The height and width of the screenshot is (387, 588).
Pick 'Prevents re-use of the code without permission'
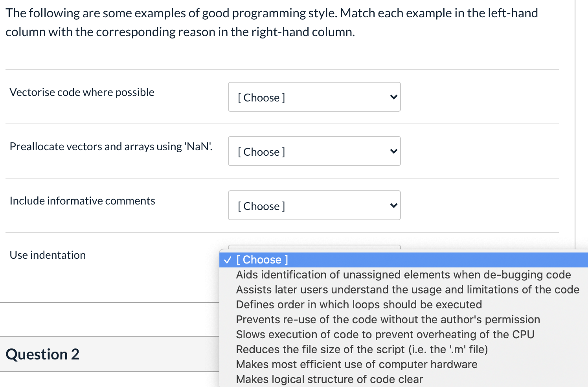click(x=388, y=319)
